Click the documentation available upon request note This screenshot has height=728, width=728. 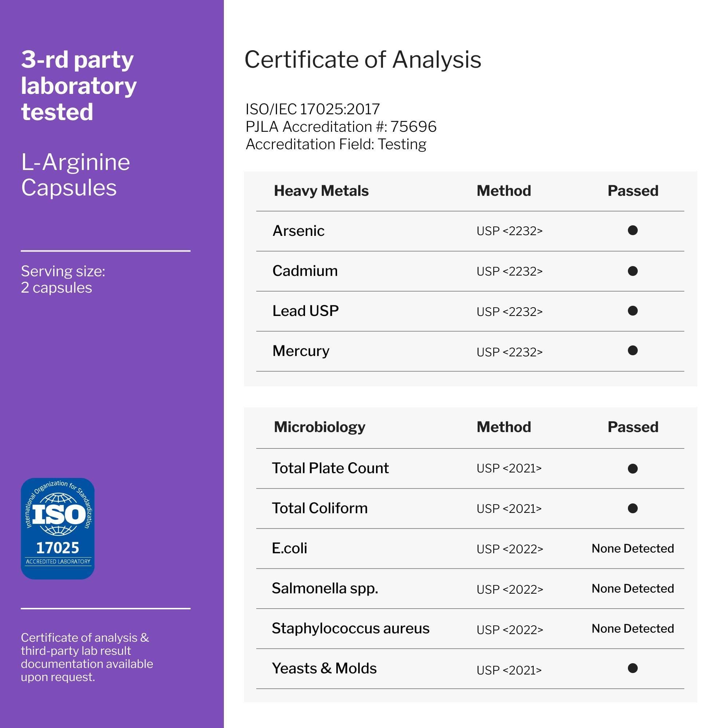point(87,657)
